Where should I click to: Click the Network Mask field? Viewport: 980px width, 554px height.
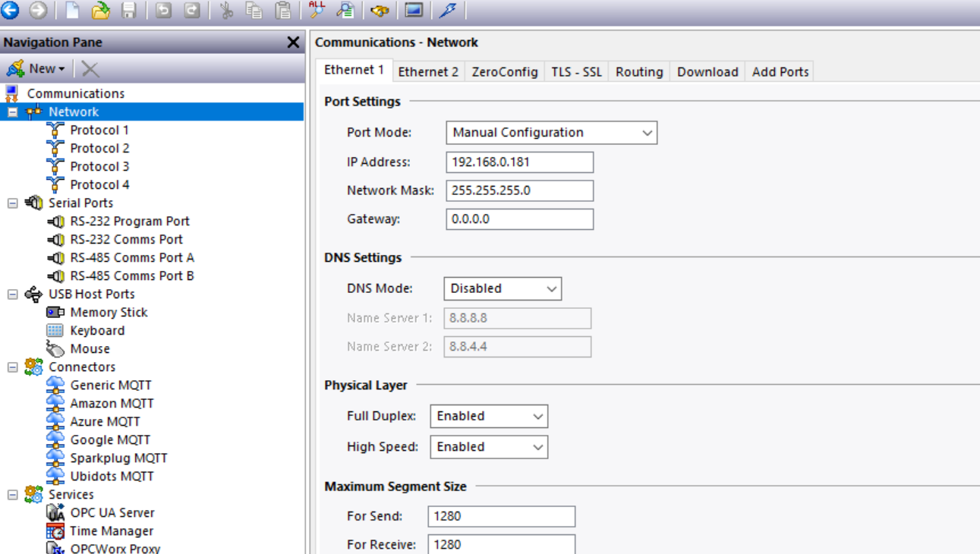520,190
